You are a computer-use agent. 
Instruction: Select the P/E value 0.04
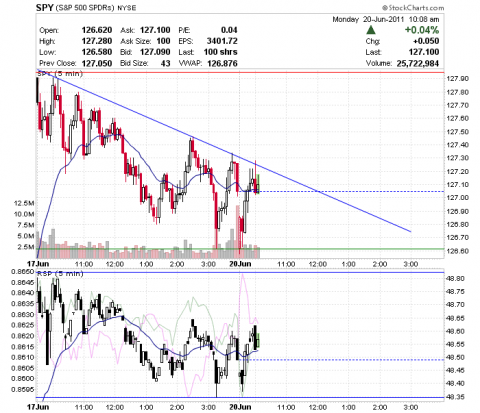229,30
